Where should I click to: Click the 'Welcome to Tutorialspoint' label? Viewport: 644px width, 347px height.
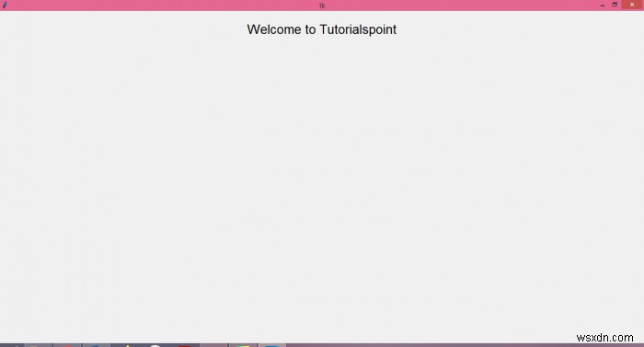(322, 29)
